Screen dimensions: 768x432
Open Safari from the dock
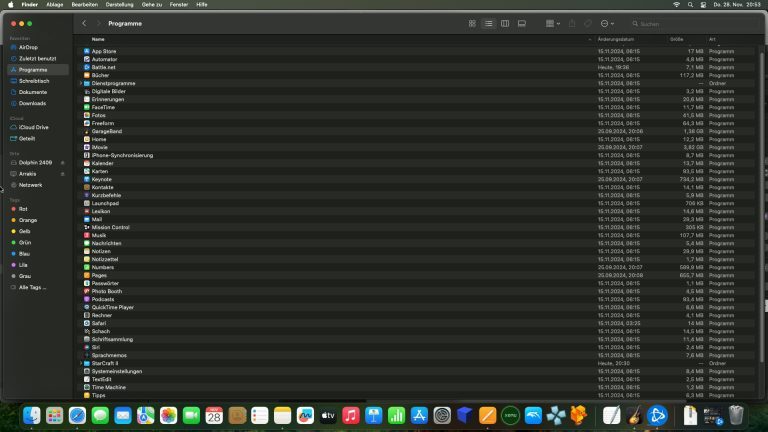(77, 416)
